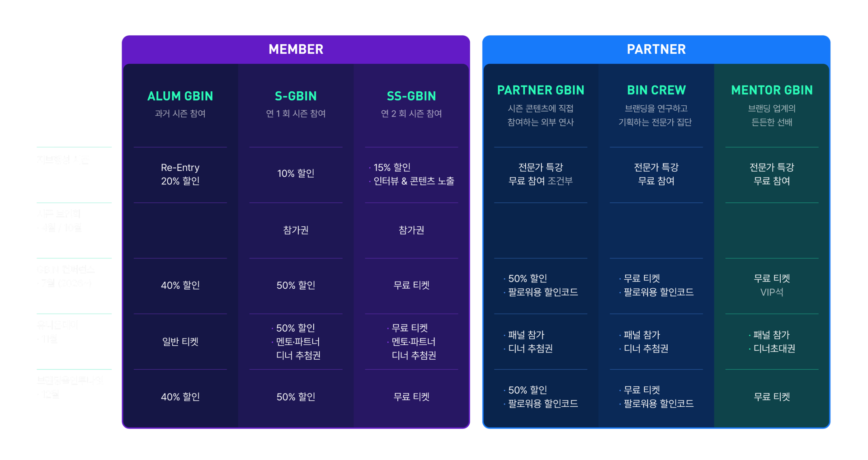Click the MENTOR GBIN column title
This screenshot has height=460, width=868.
point(772,90)
